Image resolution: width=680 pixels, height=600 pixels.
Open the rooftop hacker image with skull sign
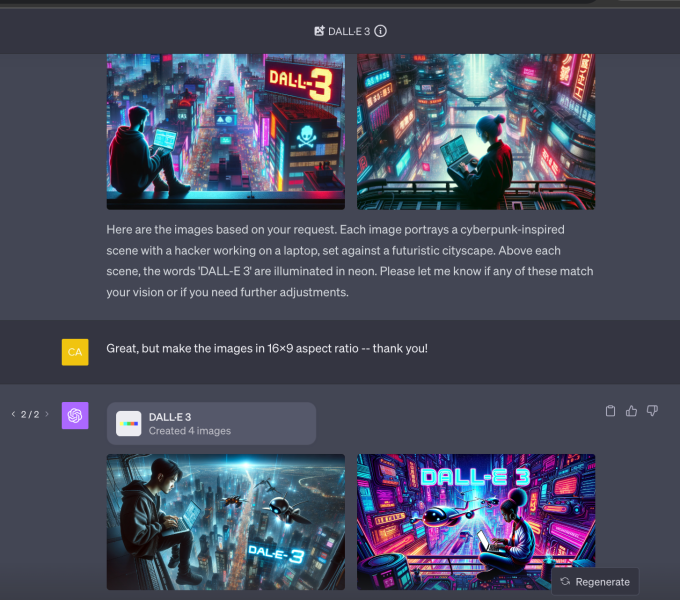(225, 130)
